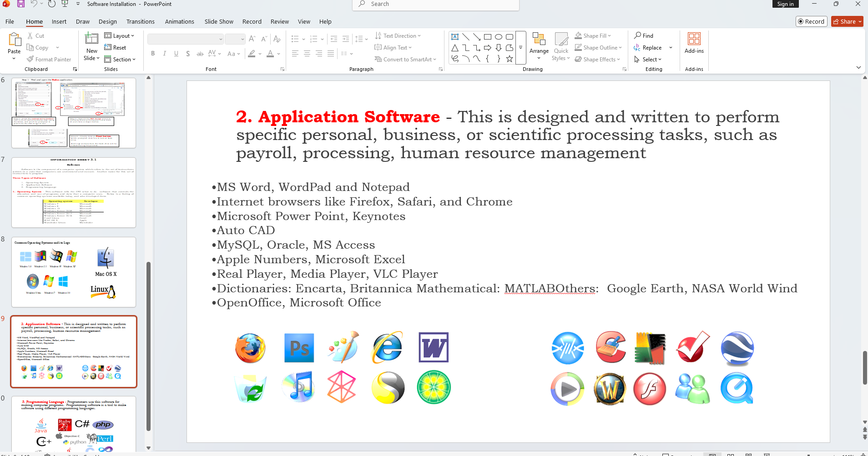Toggle Justify paragraph alignment
This screenshot has width=868, height=456.
[x=331, y=54]
